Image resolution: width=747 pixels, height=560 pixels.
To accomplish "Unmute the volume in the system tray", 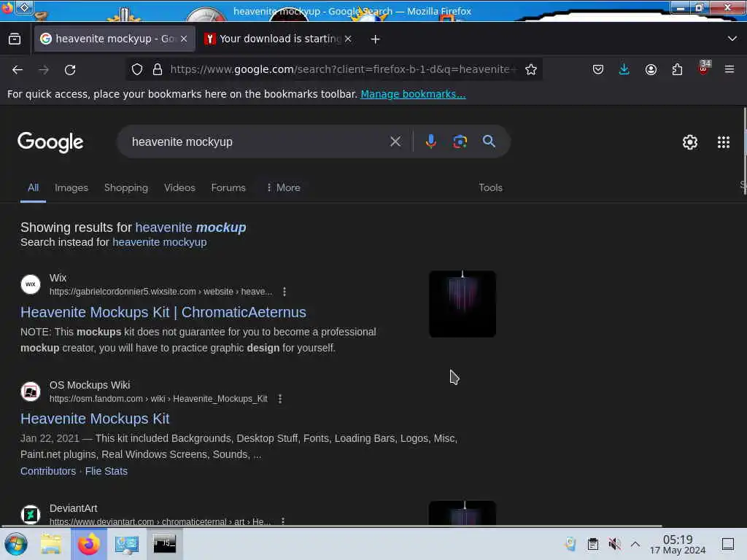I will tap(614, 544).
